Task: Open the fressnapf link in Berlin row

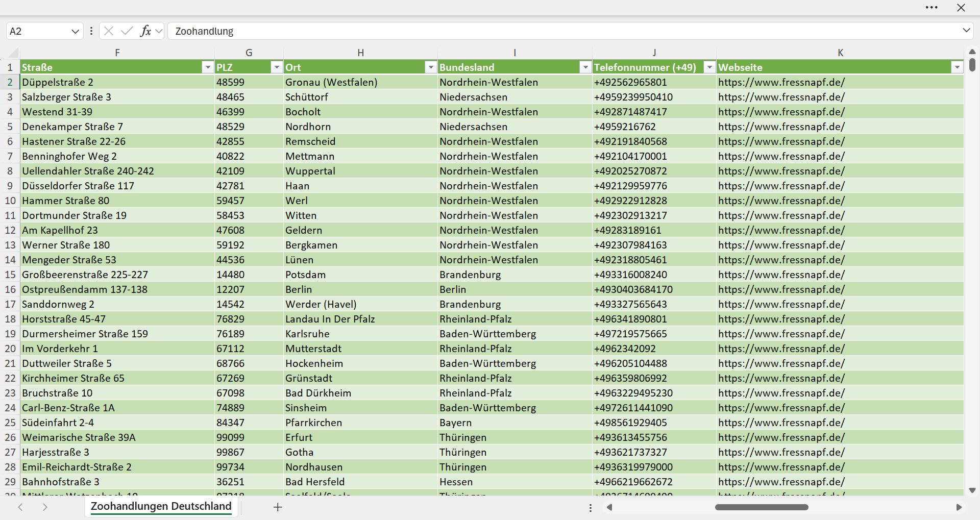Action: coord(781,289)
